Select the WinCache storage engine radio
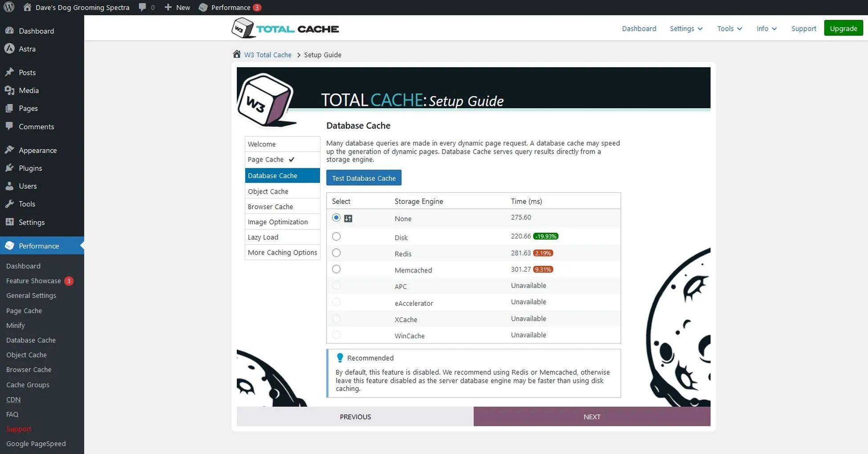Viewport: 868px width, 454px height. pyautogui.click(x=336, y=335)
